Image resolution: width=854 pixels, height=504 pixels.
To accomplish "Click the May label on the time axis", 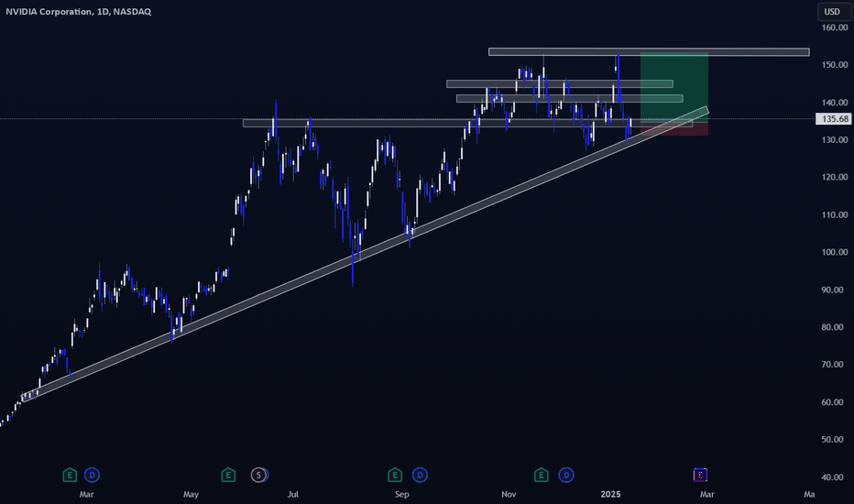I will point(191,494).
